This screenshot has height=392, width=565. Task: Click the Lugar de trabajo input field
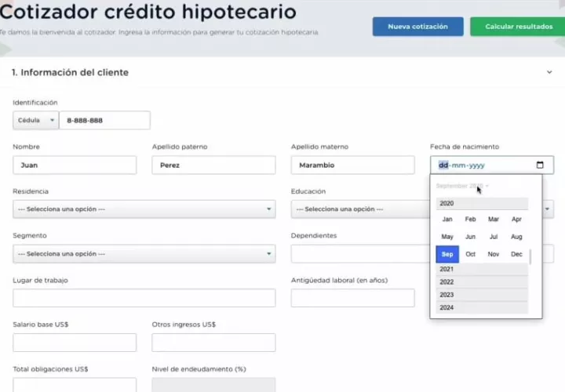click(144, 298)
